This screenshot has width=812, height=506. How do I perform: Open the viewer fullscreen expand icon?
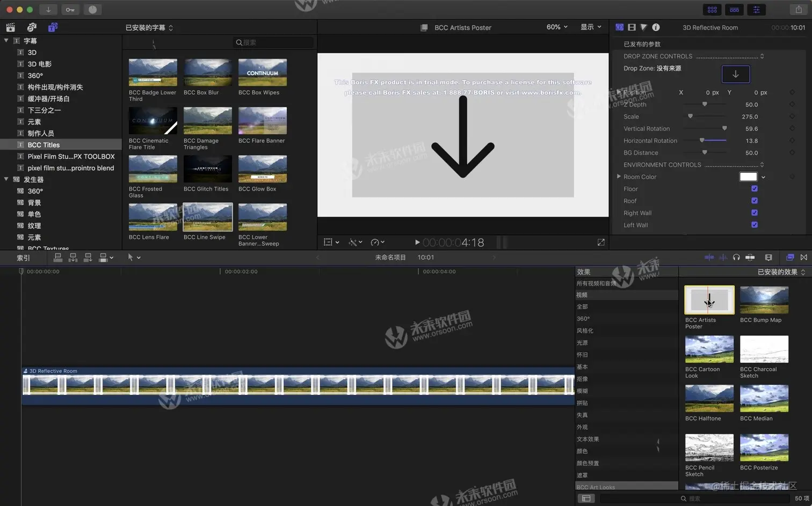click(601, 243)
